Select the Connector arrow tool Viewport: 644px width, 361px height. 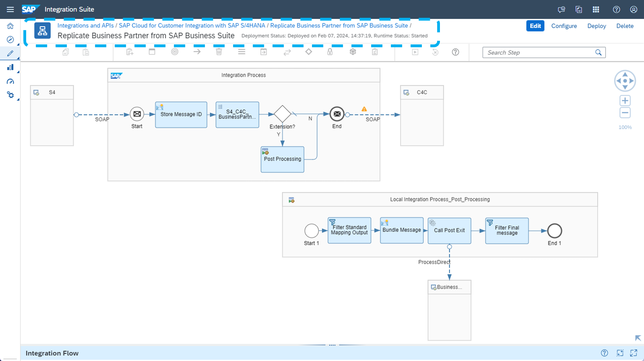[x=197, y=52]
